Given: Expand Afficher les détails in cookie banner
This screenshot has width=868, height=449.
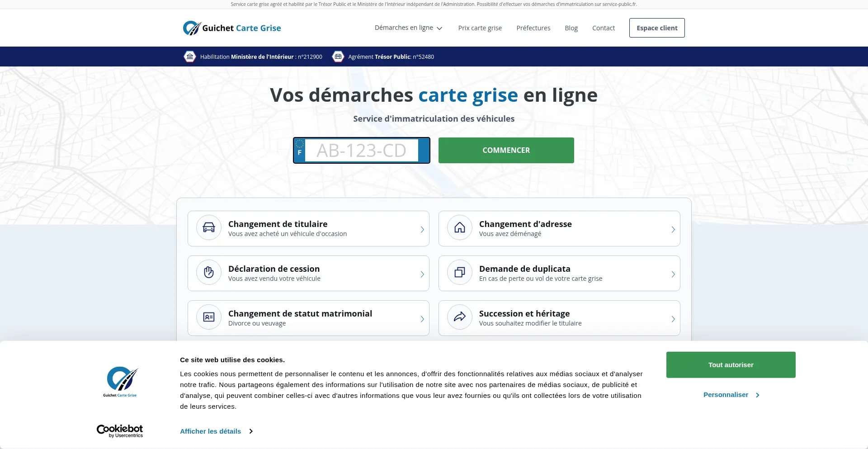Looking at the screenshot, I should click(x=216, y=431).
